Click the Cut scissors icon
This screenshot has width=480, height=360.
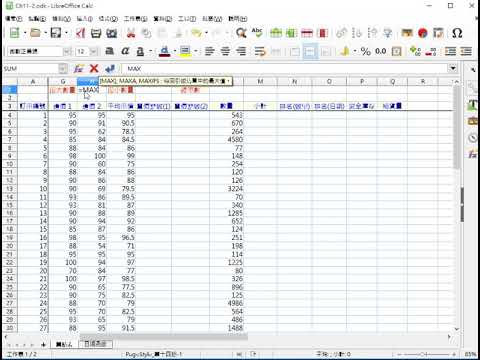[x=131, y=33]
